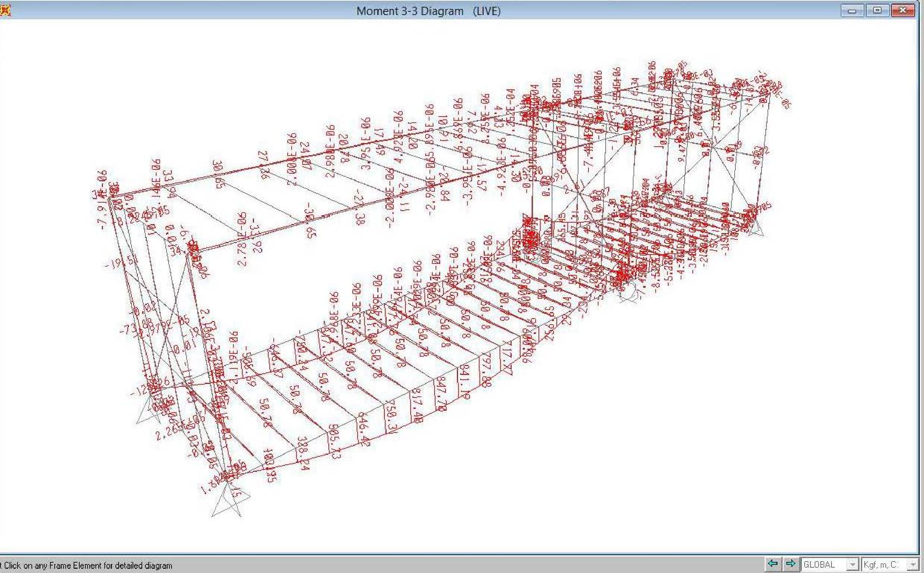
Task: Minimize the Moment 3-3 Diagram window
Action: (852, 11)
